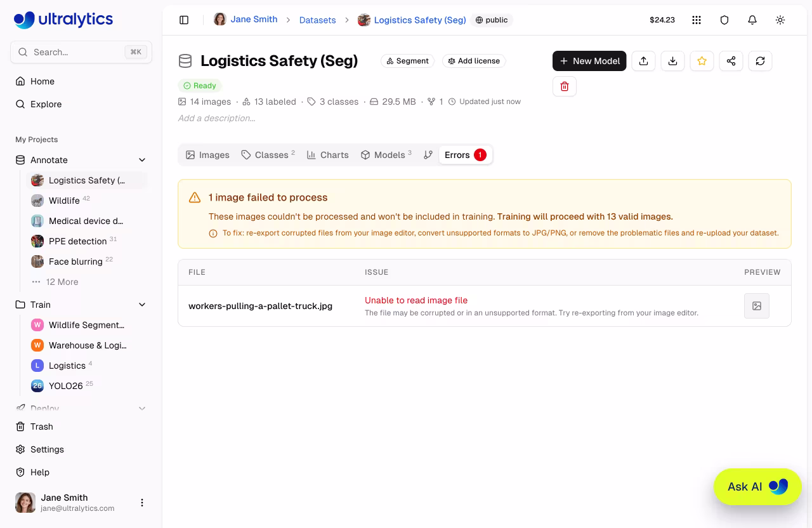
Task: Share the dataset via share icon
Action: (731, 61)
